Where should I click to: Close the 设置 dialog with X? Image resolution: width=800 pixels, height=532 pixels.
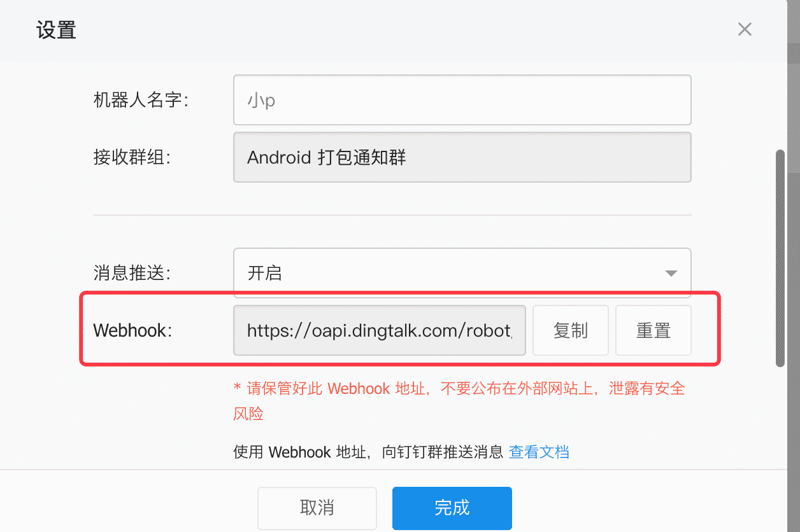pyautogui.click(x=745, y=29)
